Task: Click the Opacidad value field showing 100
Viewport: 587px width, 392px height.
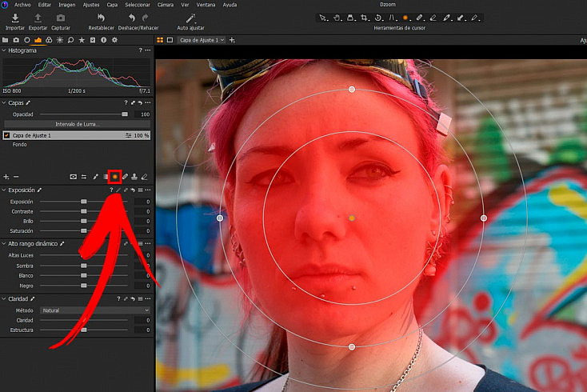Action: tap(142, 114)
